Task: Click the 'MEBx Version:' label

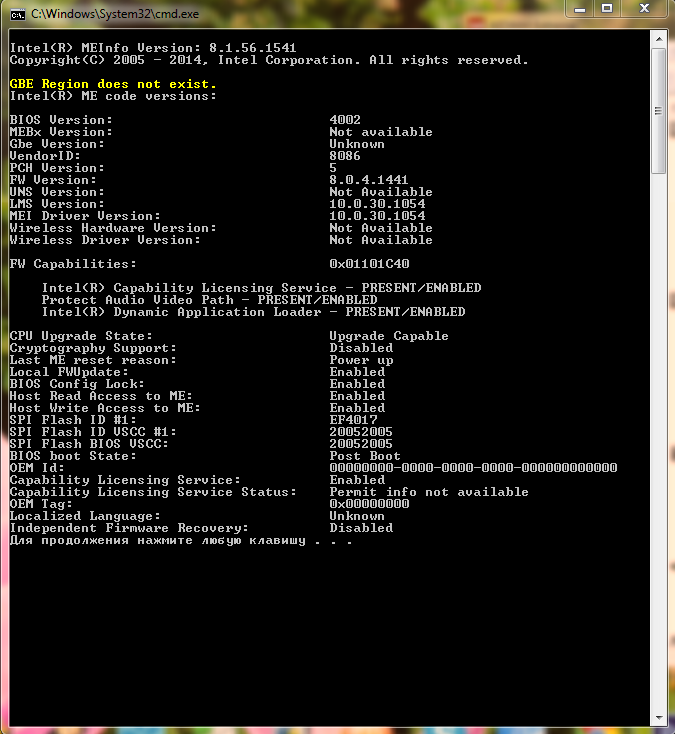Action: [x=61, y=132]
